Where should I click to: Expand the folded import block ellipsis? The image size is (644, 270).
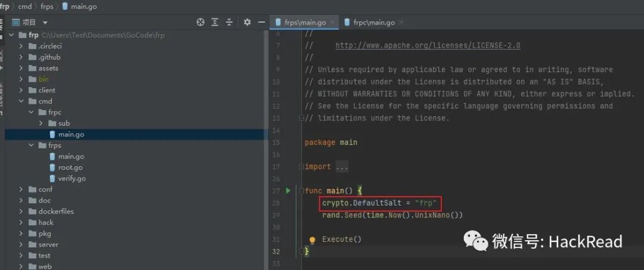click(x=342, y=167)
